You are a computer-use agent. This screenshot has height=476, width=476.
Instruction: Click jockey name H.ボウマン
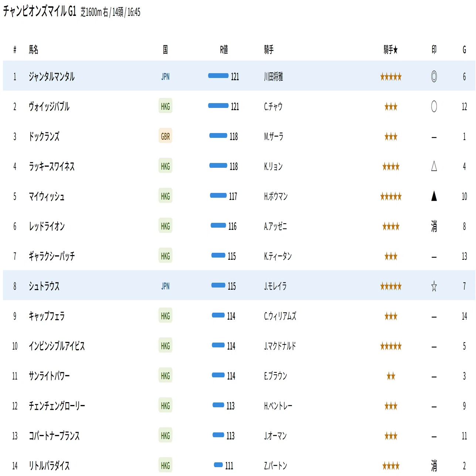pos(276,196)
